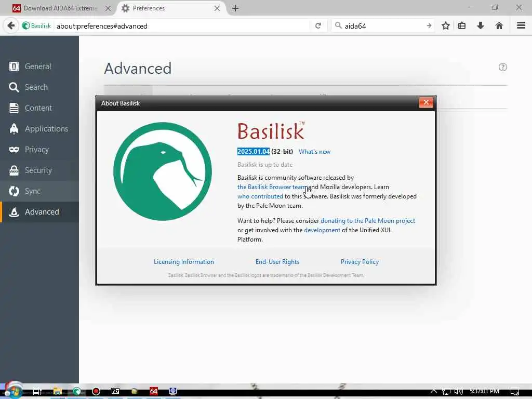This screenshot has width=532, height=399.
Task: Open Privacy preferences section
Action: tap(39, 149)
